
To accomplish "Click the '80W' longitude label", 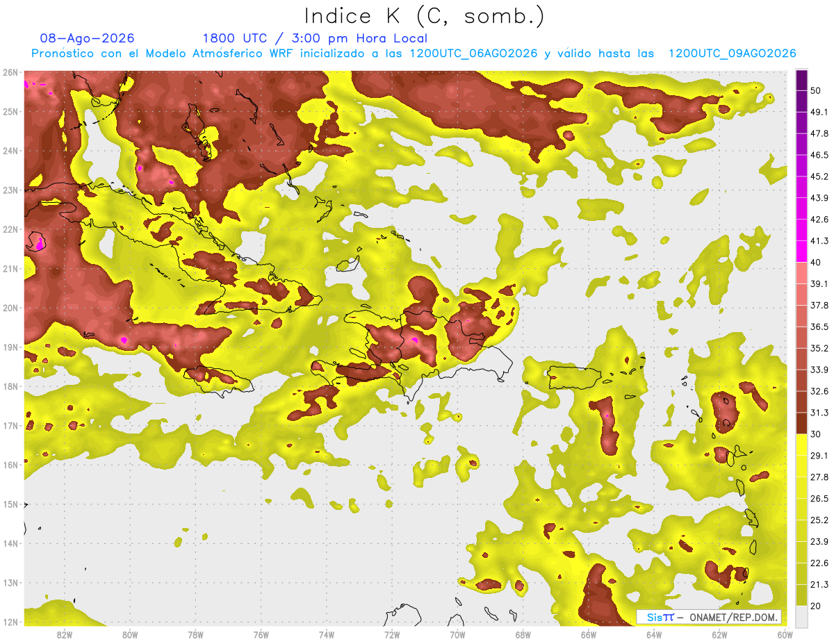I will (129, 634).
